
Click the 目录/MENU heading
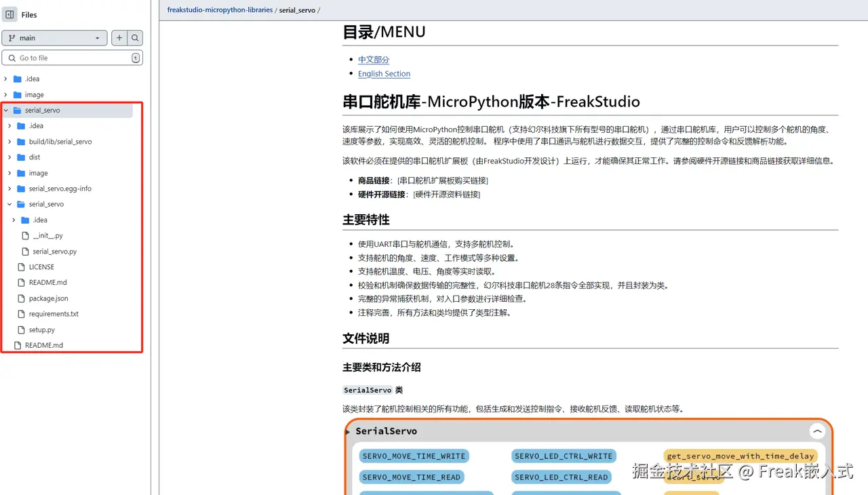point(384,32)
